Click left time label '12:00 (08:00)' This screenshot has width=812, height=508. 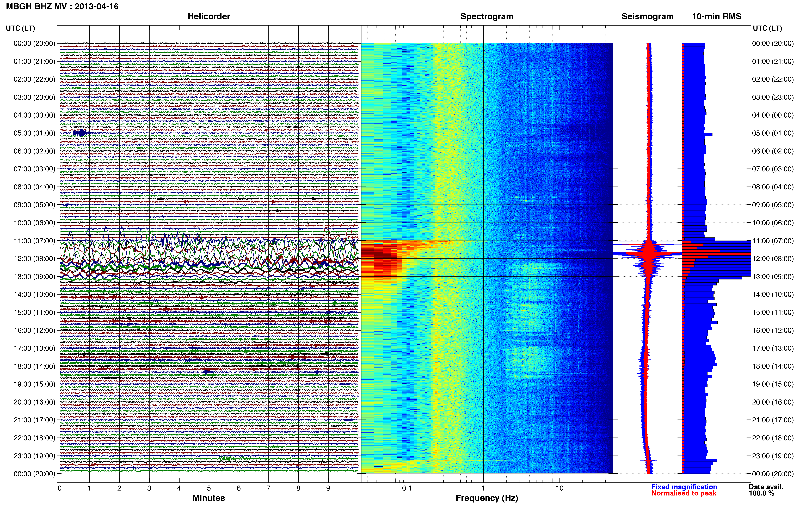click(x=34, y=259)
